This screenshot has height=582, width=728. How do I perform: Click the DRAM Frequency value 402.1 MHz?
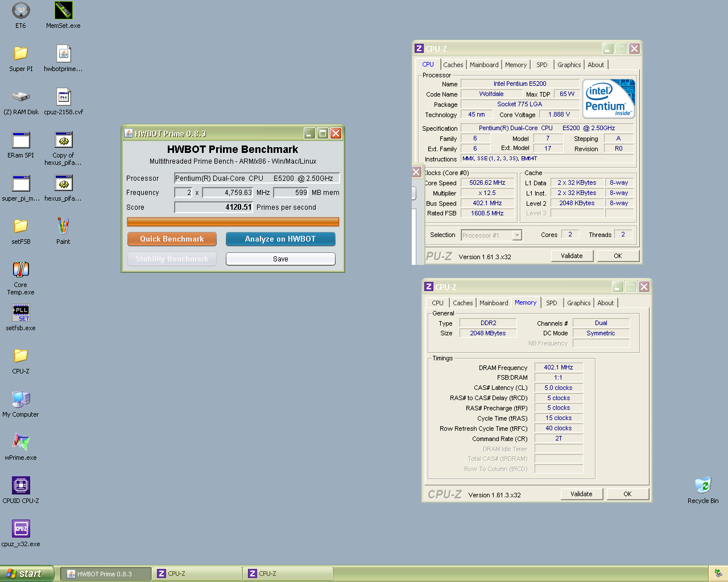[x=559, y=368]
